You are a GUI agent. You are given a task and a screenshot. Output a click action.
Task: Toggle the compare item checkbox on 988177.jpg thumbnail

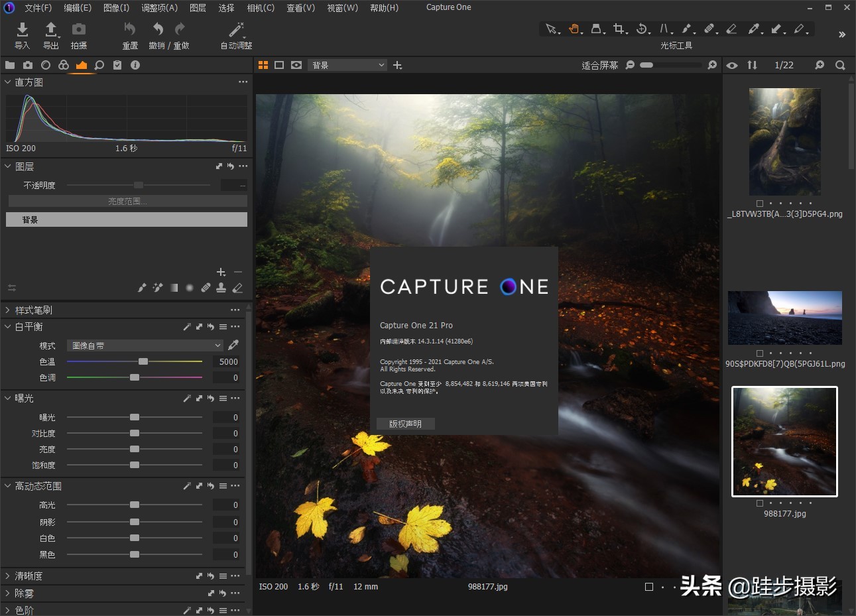pyautogui.click(x=759, y=503)
